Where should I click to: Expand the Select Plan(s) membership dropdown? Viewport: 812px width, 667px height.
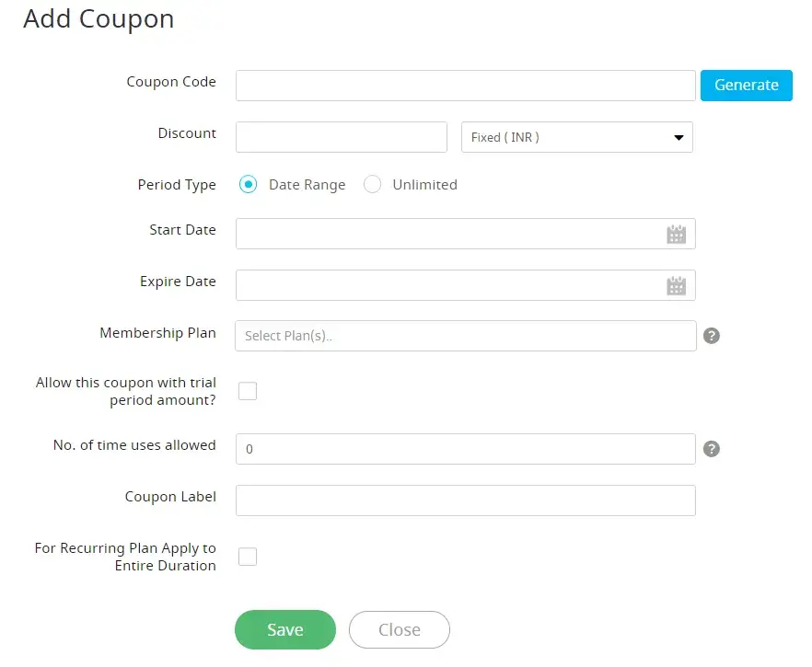pos(465,336)
